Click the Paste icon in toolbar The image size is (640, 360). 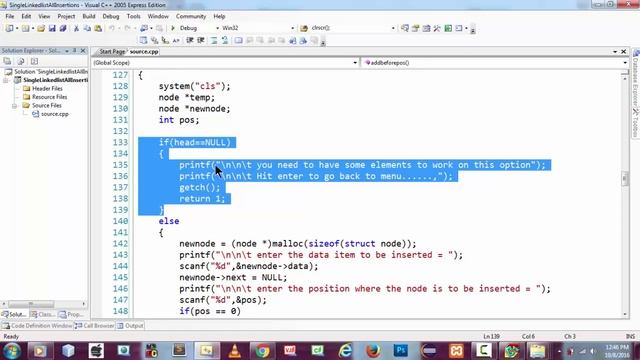coord(98,28)
